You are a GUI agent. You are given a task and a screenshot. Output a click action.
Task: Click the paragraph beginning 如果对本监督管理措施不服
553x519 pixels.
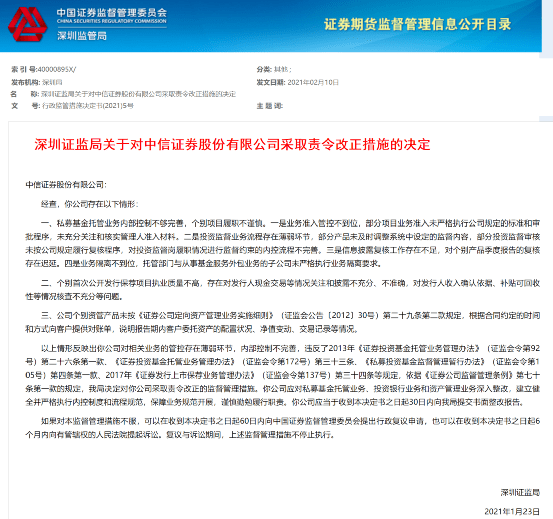tap(282, 428)
